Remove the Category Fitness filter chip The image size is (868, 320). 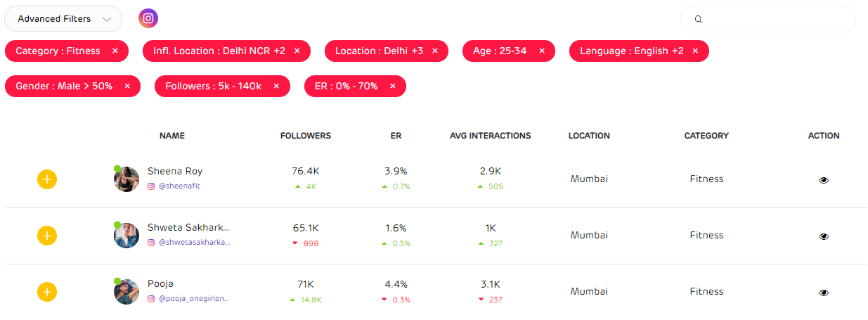click(x=115, y=51)
